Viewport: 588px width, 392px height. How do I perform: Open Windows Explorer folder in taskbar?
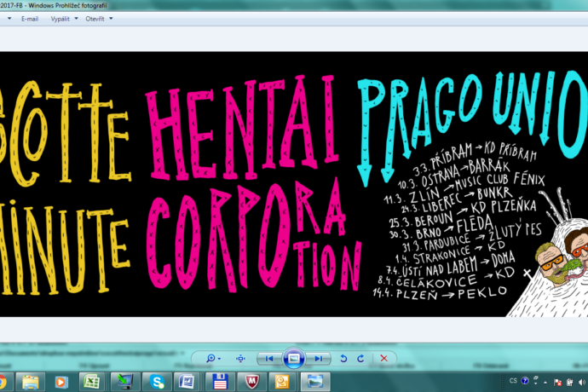pos(31,383)
